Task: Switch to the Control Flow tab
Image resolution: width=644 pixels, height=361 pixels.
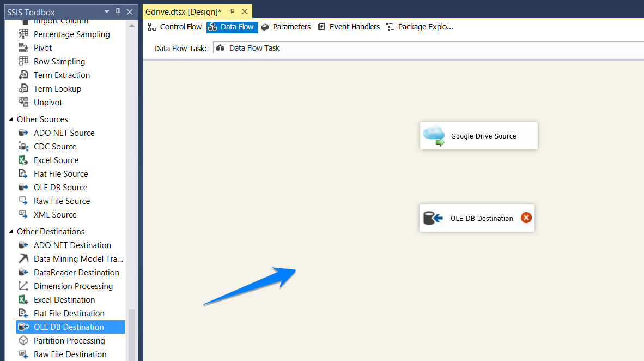Action: pos(175,27)
